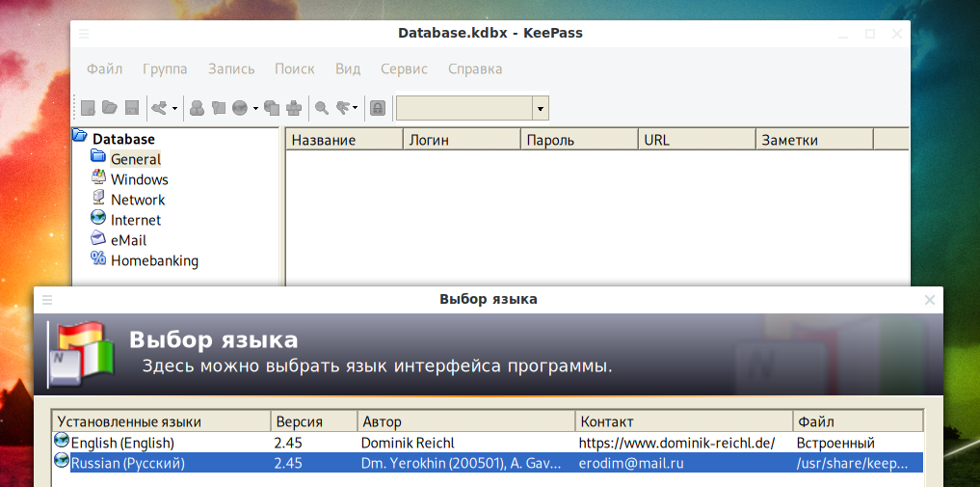The image size is (980, 487).
Task: Click the globe icon beside Russian (Русский)
Action: 62,460
